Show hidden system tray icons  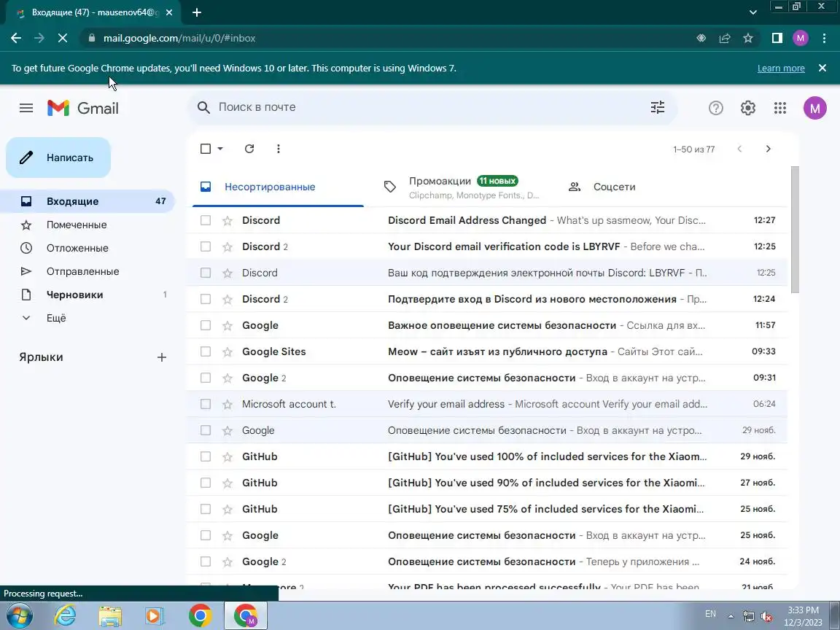click(x=731, y=616)
